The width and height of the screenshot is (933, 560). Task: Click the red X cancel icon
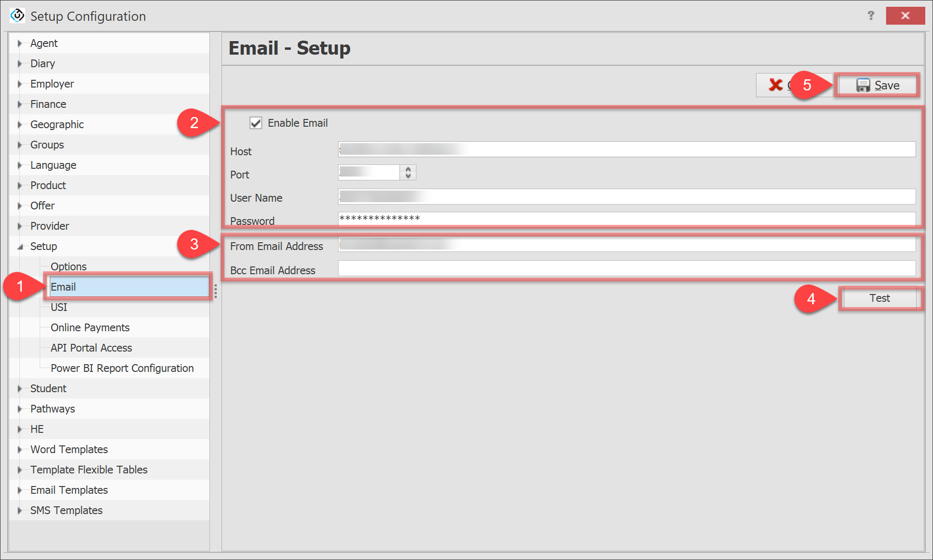[x=776, y=85]
